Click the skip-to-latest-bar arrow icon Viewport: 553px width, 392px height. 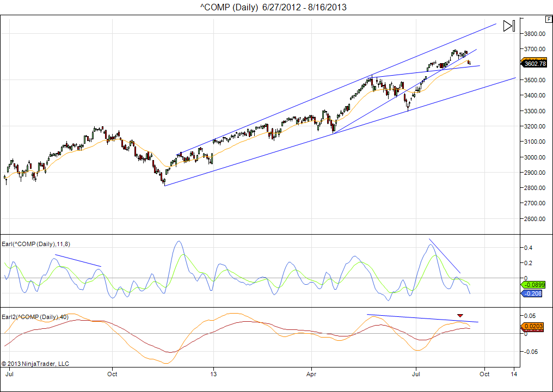509,26
